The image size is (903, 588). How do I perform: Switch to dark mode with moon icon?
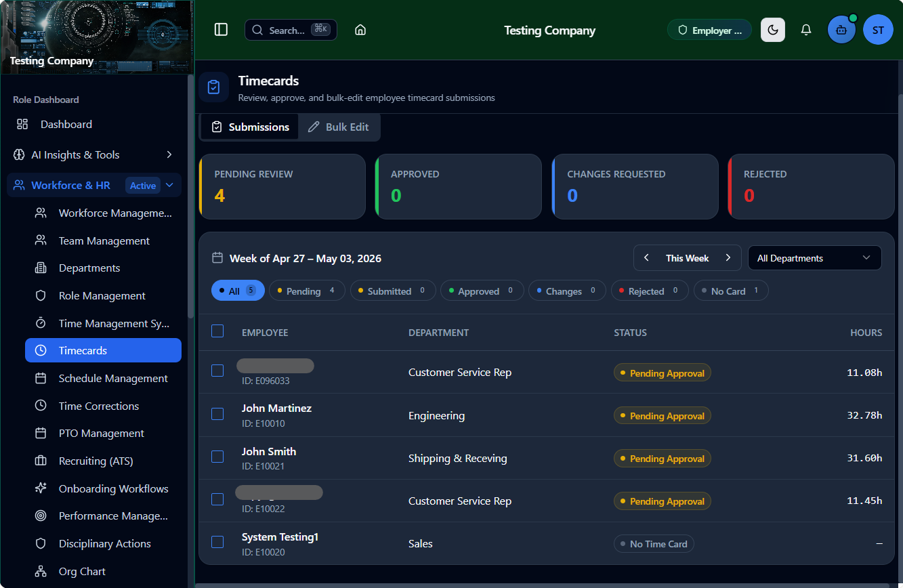pos(773,30)
